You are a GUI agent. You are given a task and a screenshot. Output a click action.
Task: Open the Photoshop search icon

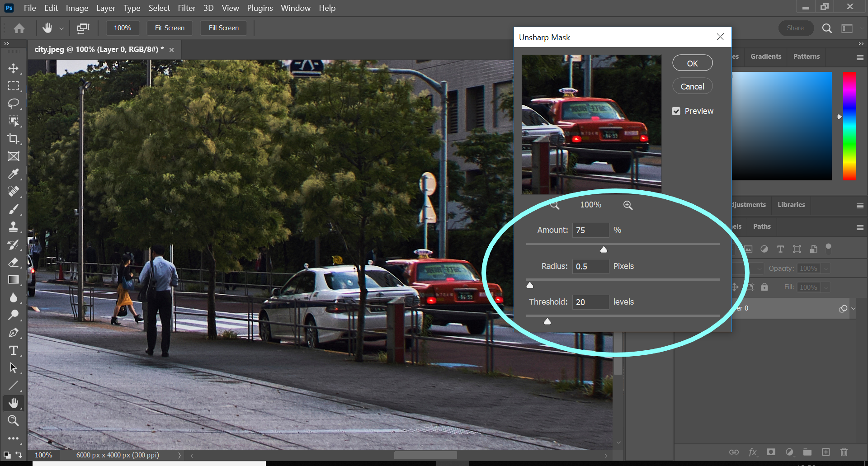tap(827, 28)
